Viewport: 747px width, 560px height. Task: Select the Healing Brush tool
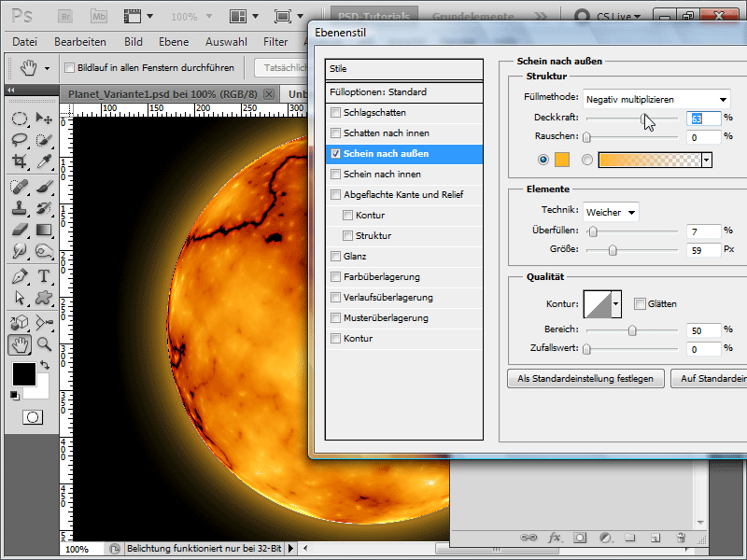click(x=20, y=186)
